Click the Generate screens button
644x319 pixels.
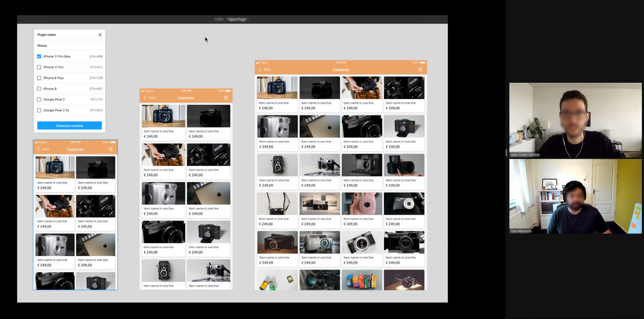tap(70, 125)
